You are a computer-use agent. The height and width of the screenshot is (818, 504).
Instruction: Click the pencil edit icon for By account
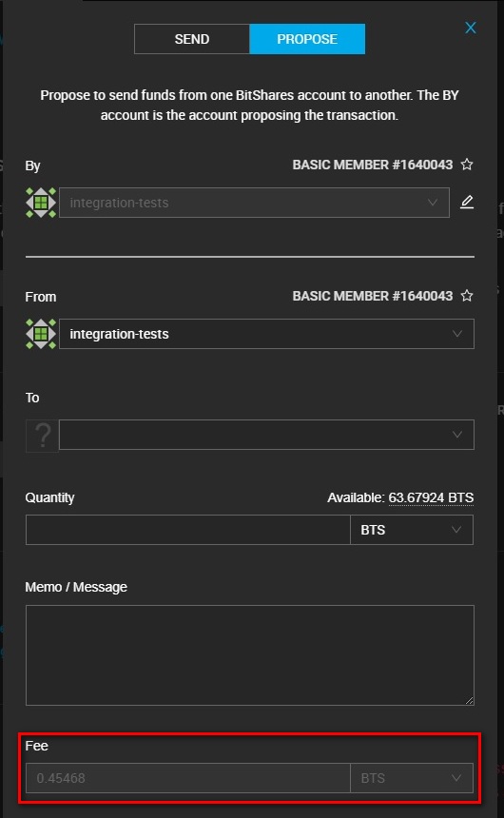tap(467, 202)
